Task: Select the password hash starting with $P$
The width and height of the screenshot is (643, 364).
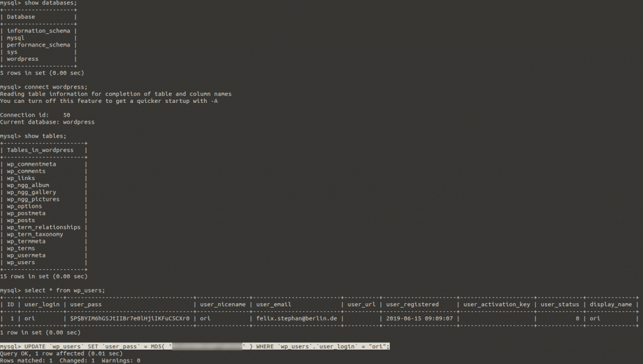Action: (x=130, y=318)
